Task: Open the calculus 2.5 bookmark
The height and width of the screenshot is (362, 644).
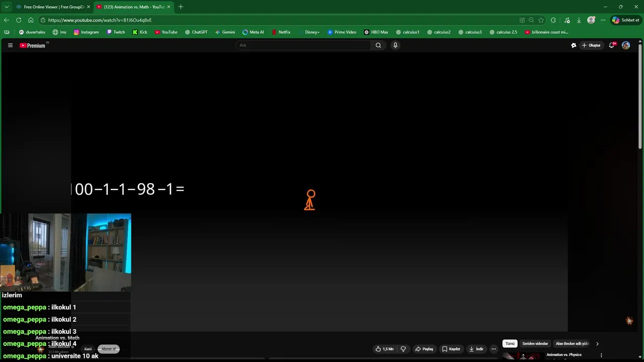Action: [x=503, y=32]
